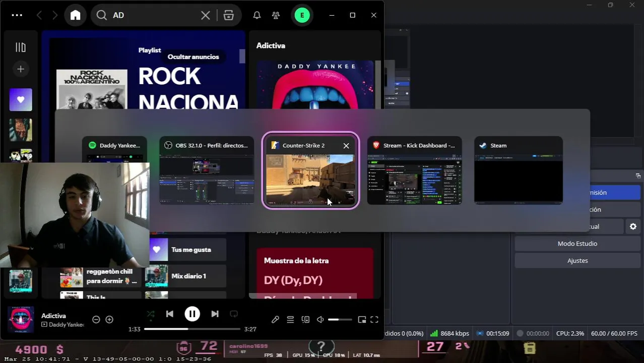644x363 pixels.
Task: Expand Your Library sidebar icon
Action: [x=21, y=47]
